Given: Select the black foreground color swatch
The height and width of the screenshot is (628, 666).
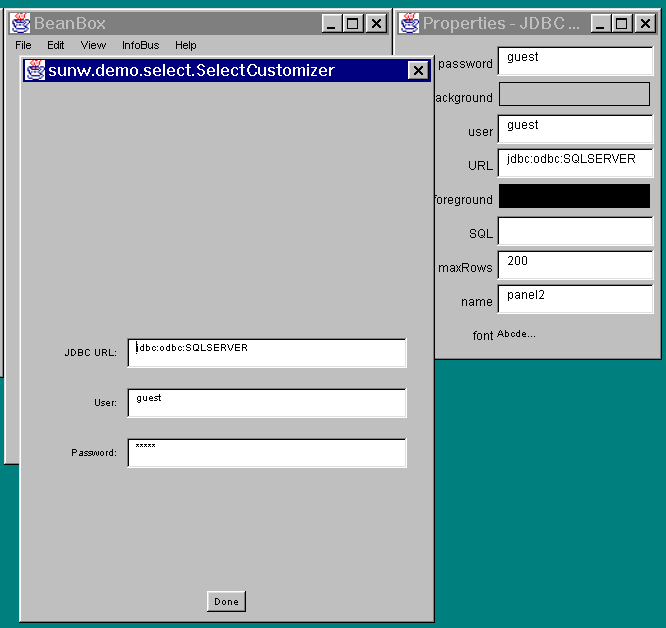Looking at the screenshot, I should (574, 196).
